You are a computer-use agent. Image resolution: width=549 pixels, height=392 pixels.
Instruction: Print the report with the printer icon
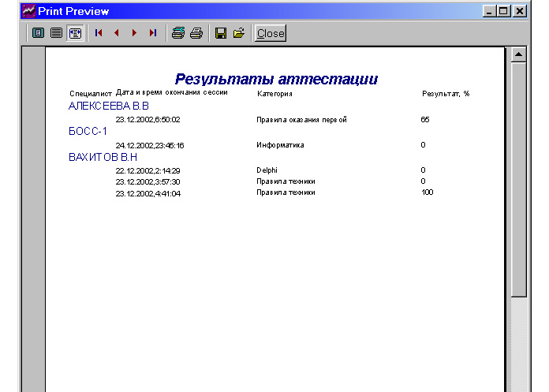(196, 33)
